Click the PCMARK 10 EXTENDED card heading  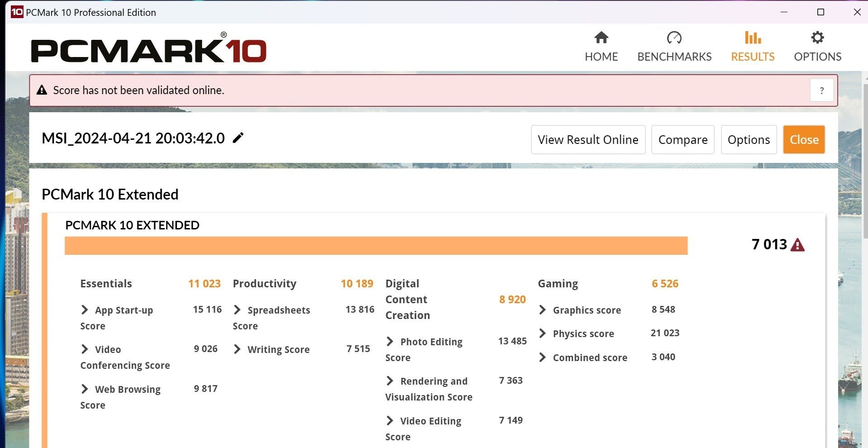click(x=132, y=225)
